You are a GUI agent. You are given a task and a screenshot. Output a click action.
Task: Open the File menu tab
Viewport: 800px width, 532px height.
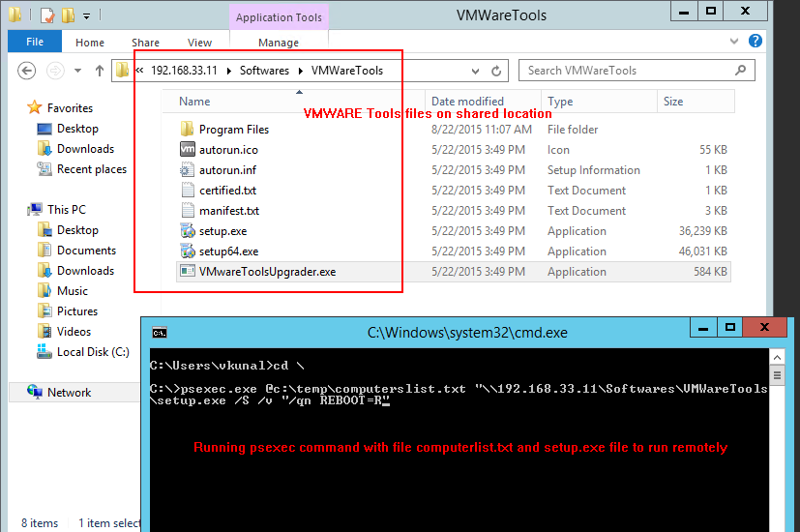[35, 42]
